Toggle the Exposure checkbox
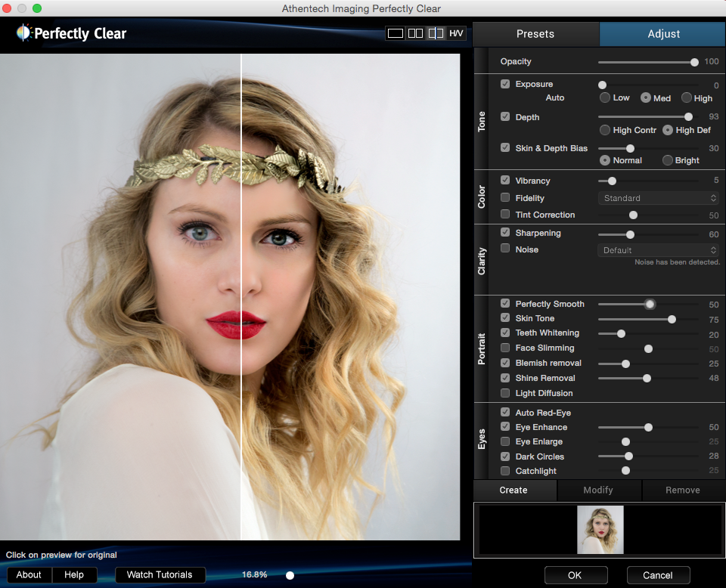726x588 pixels. click(505, 84)
